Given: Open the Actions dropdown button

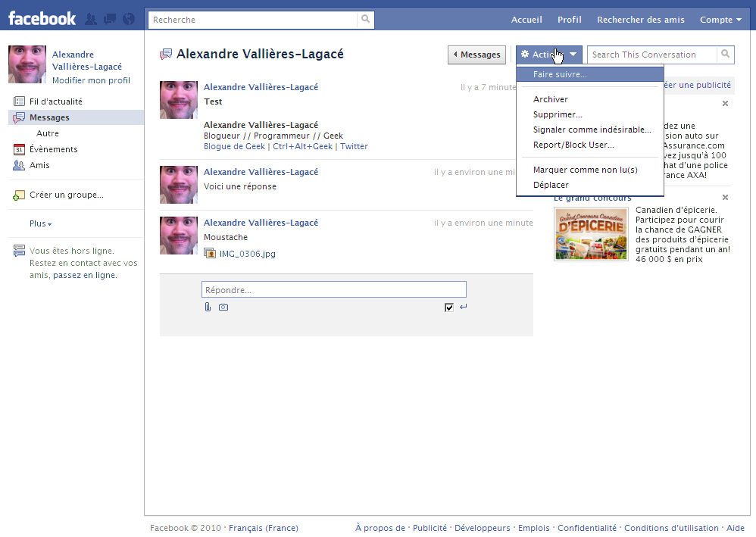Looking at the screenshot, I should click(548, 55).
